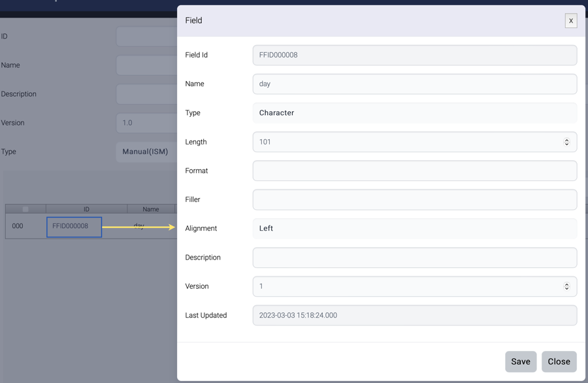Image resolution: width=588 pixels, height=383 pixels.
Task: Click the Field Id input field
Action: [414, 56]
